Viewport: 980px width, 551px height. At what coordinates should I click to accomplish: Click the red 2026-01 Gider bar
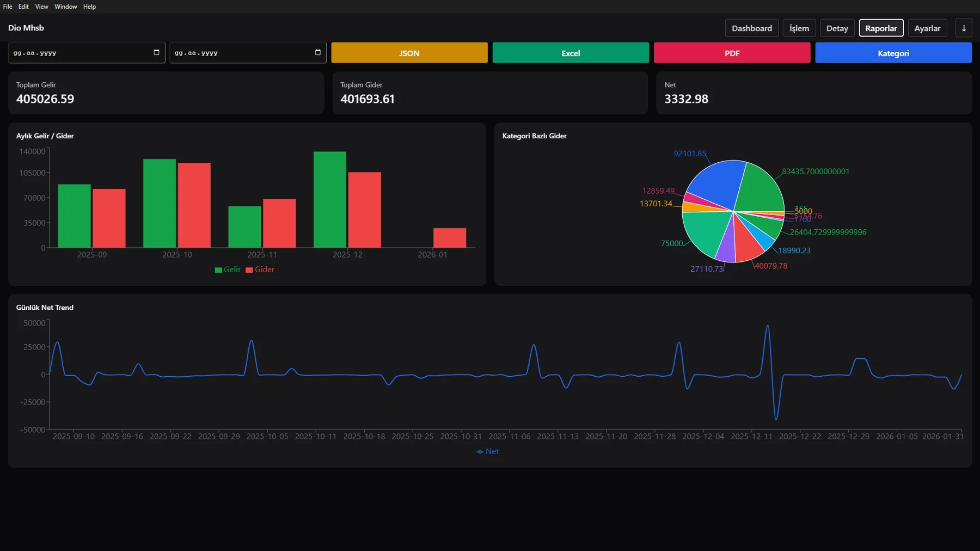click(450, 238)
